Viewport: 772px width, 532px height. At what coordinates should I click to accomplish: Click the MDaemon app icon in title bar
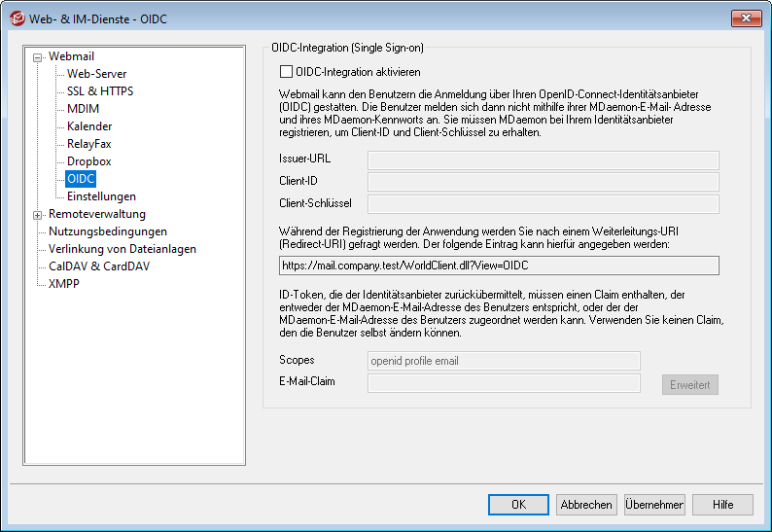tap(17, 18)
